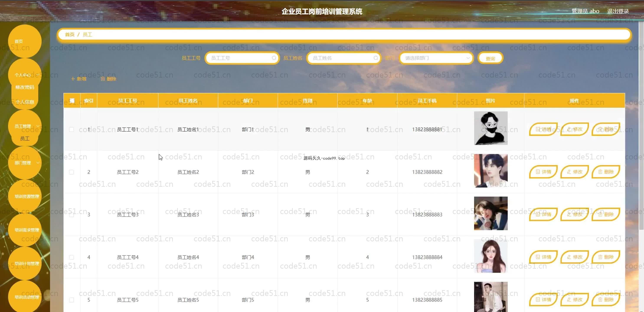Click 首页 in the breadcrumb

[70, 34]
